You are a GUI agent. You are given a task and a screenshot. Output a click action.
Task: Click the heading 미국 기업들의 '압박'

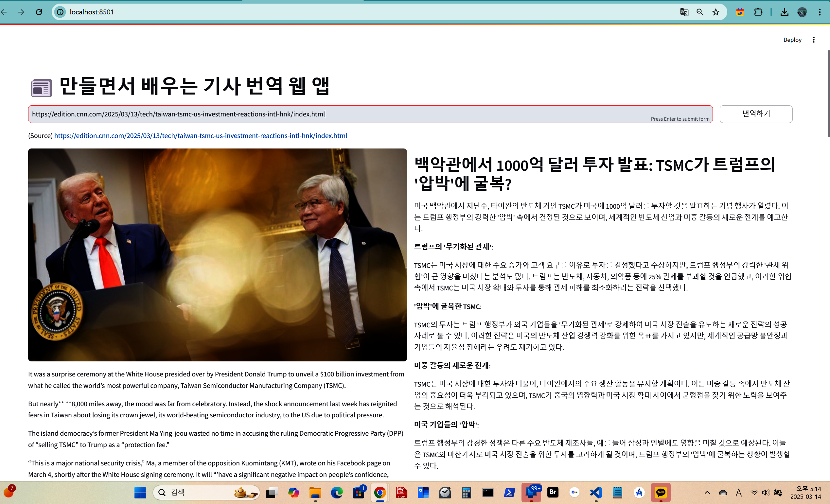446,425
